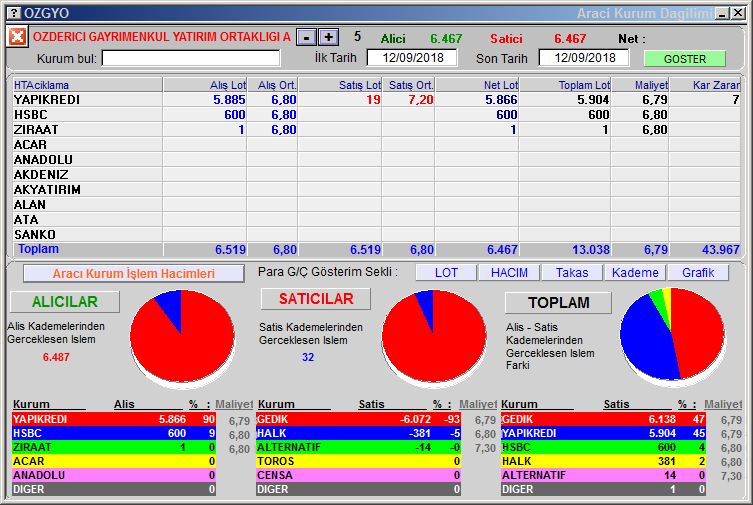Click DIGER row in total list
Viewport: 753px width, 505px height.
point(603,489)
